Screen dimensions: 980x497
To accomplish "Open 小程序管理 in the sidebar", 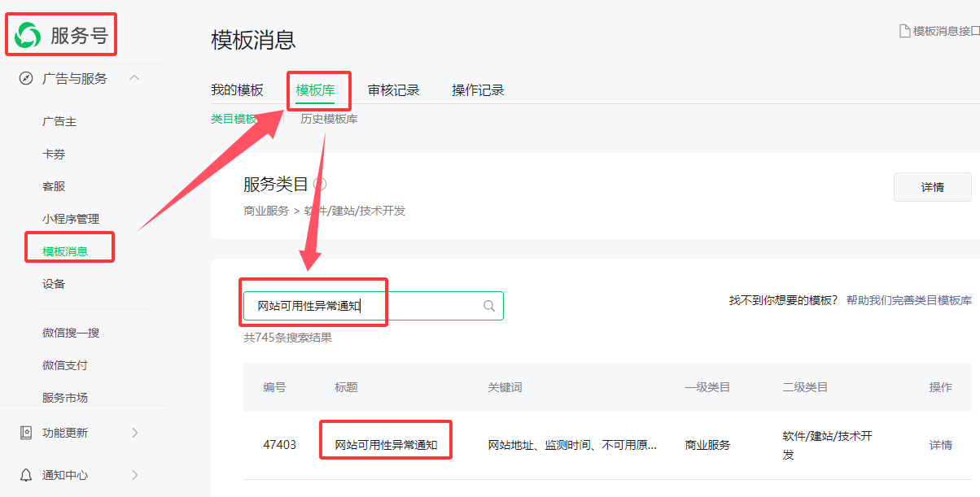I will coord(71,219).
